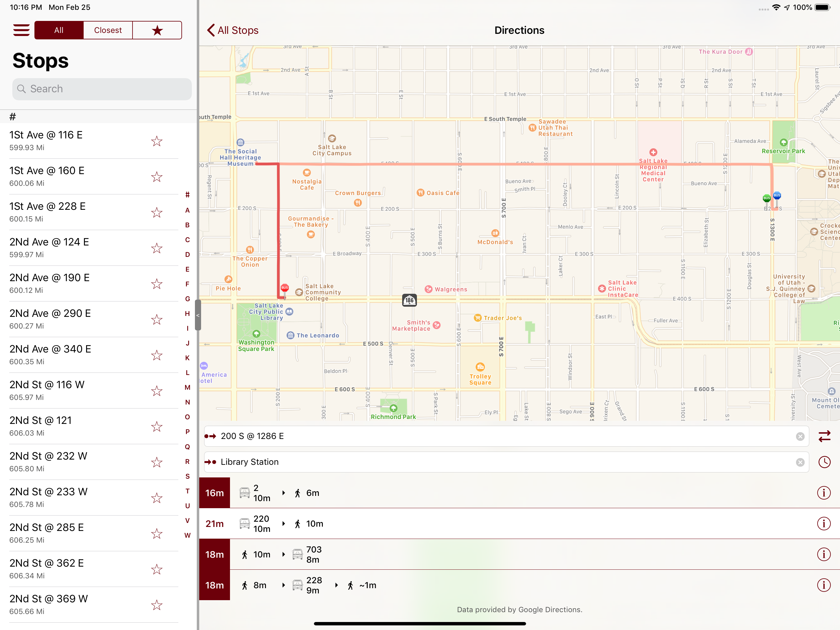Select the All stops tab
840x630 pixels.
point(59,30)
